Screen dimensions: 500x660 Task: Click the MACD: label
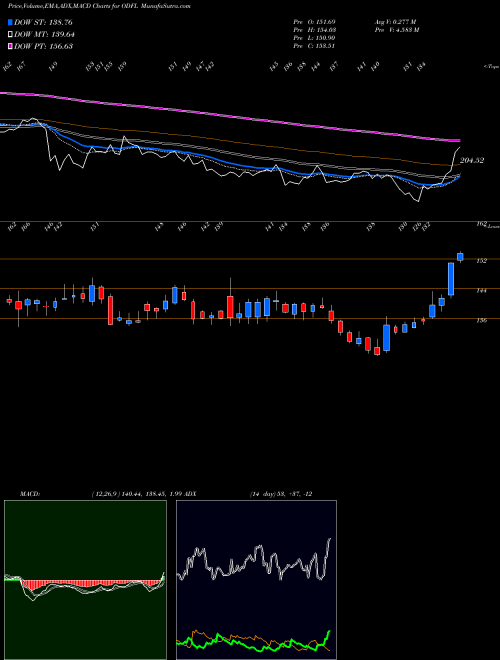coord(29,493)
